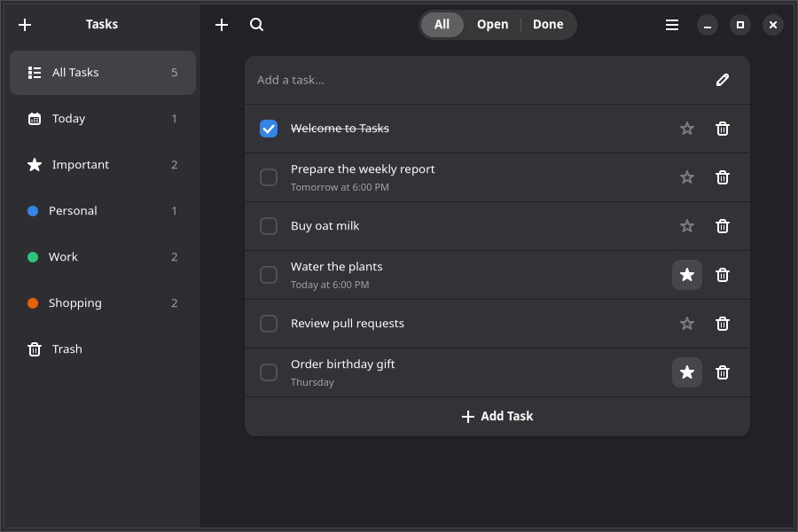Switch to the All filter tab
Screen dimensions: 798x532
442,25
